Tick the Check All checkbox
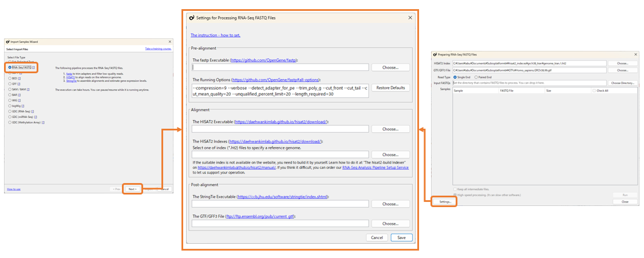Viewport: 644px width, 258px height. [x=594, y=90]
